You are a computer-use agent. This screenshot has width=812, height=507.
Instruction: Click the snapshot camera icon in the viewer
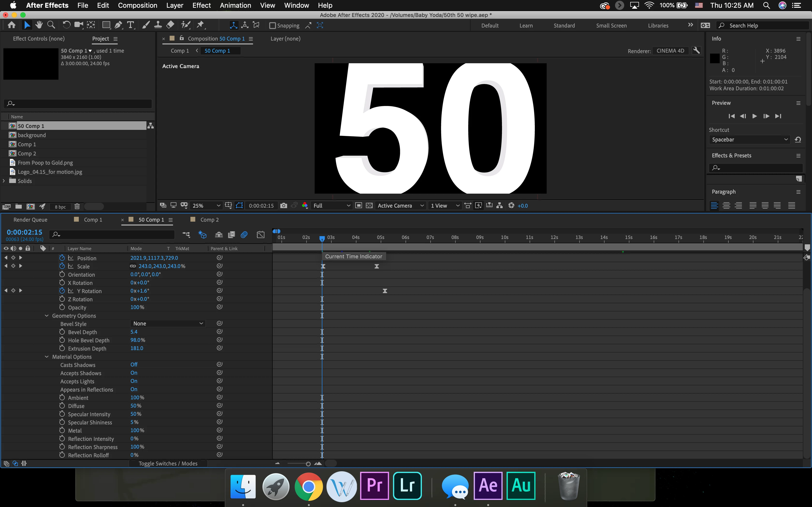(283, 205)
